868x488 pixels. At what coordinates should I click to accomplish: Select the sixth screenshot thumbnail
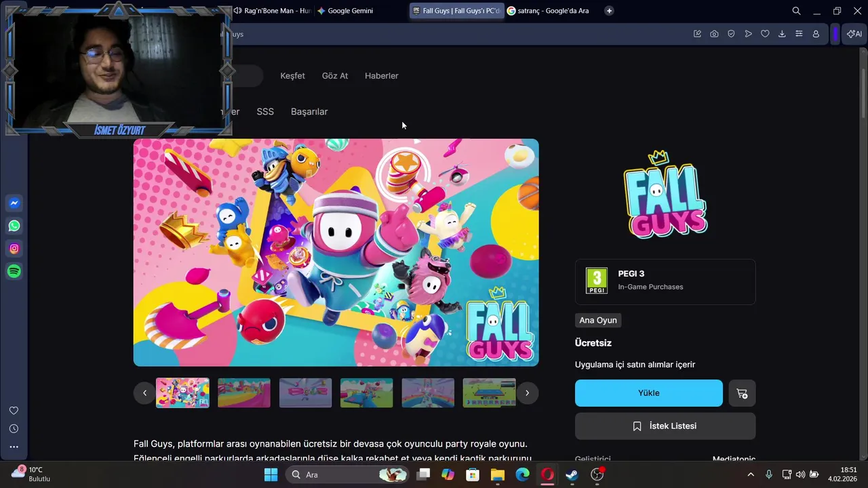pyautogui.click(x=489, y=393)
